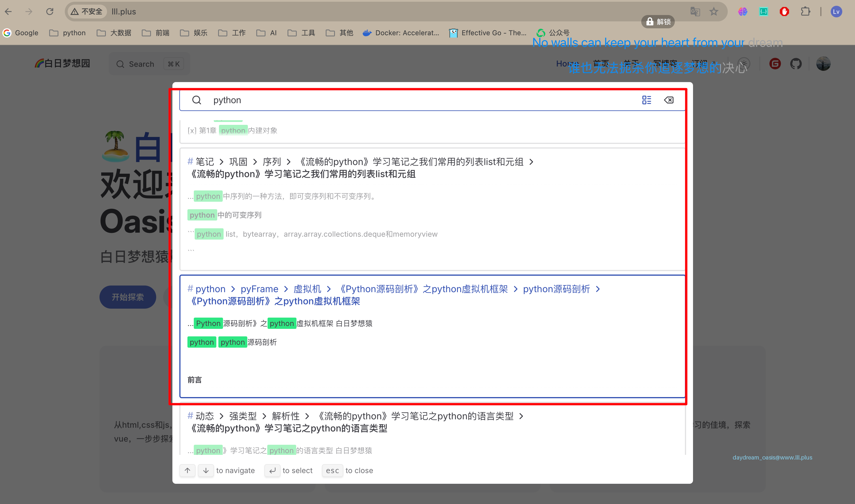
Task: Click the 不安全 security warning badge
Action: [x=87, y=12]
